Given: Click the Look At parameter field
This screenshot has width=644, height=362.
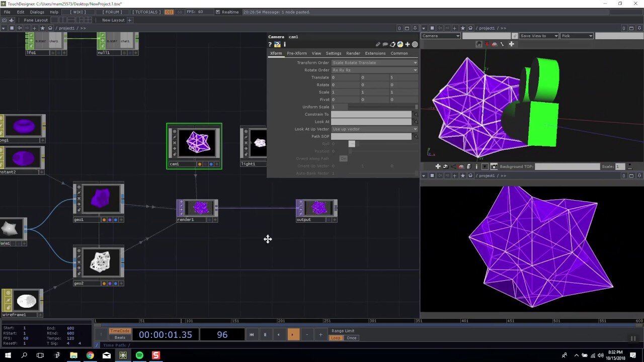Looking at the screenshot, I should coord(371,122).
